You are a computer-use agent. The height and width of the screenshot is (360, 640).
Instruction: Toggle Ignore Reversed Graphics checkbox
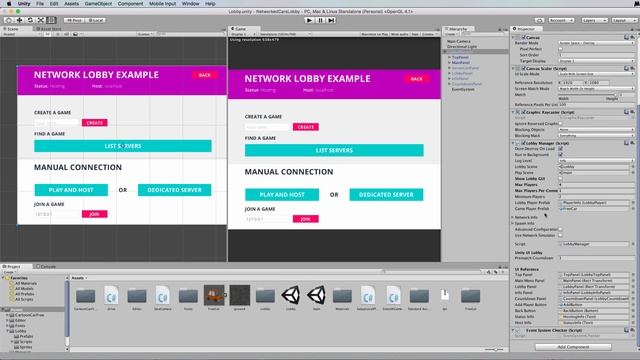tap(560, 124)
